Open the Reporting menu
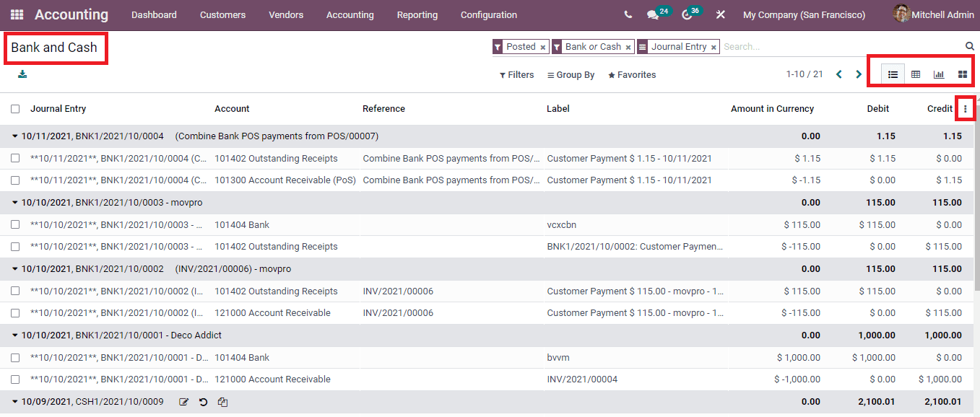The image size is (980, 417). point(417,14)
